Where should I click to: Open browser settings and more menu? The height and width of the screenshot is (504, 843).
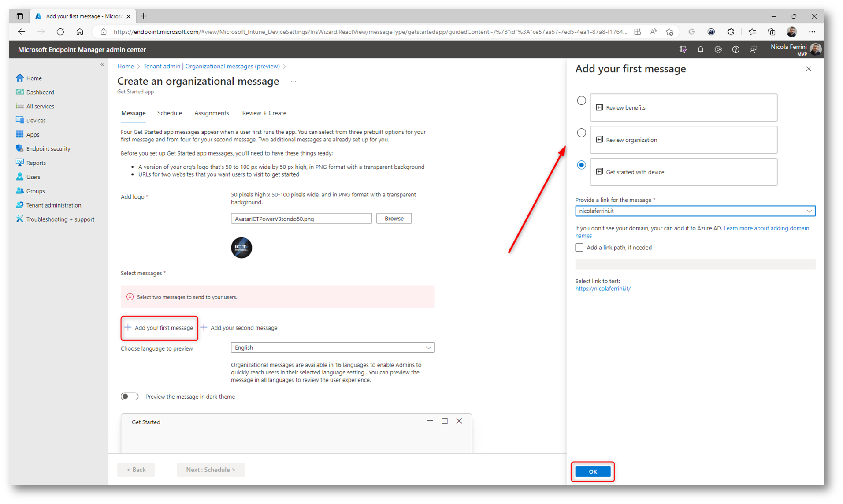(812, 32)
